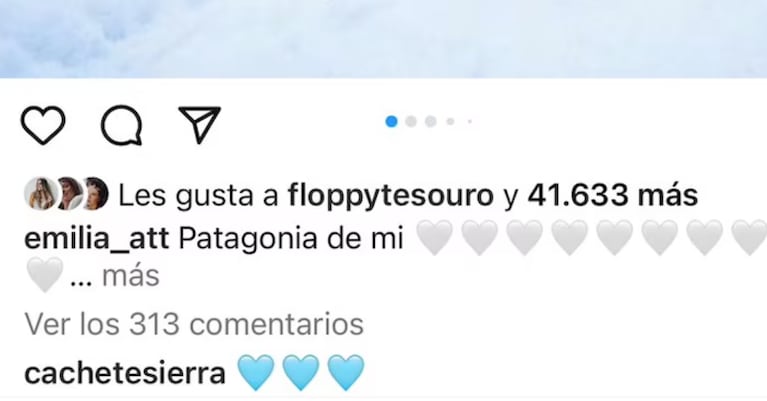This screenshot has width=767, height=401.
Task: Open emilia_att's profile from caption
Action: (x=96, y=240)
